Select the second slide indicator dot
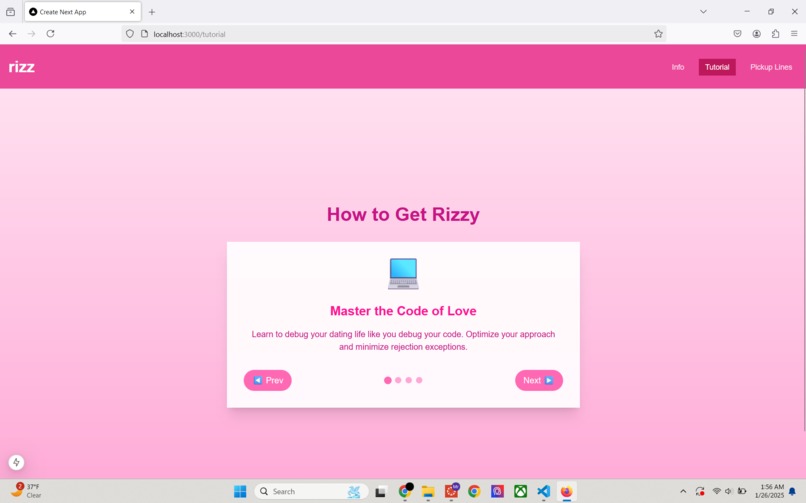Screen dimensions: 806x503 coord(398,380)
